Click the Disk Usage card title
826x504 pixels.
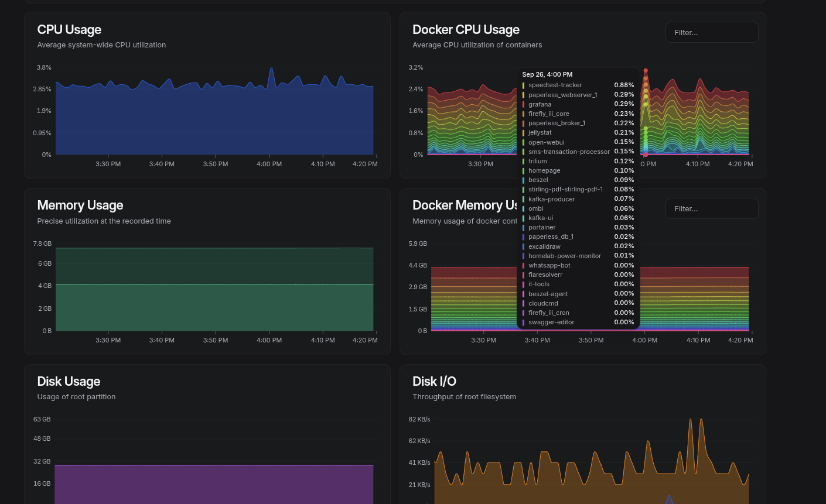pos(69,382)
